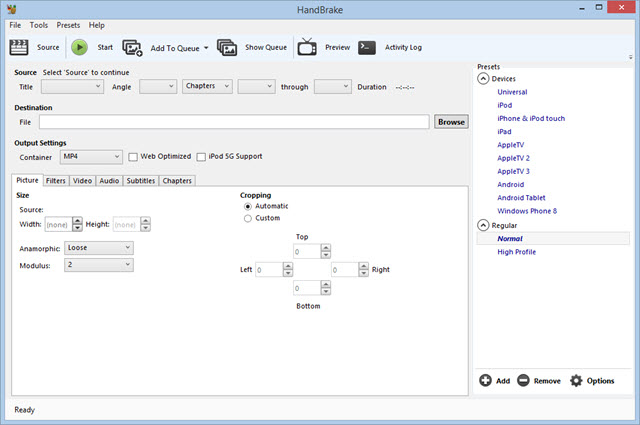Click the Browse button
This screenshot has height=425, width=640.
coord(451,122)
